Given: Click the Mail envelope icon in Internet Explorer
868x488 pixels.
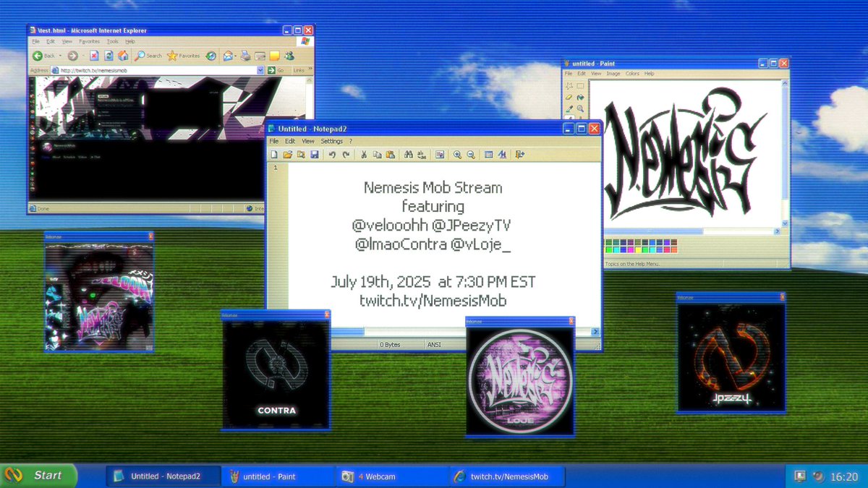Looking at the screenshot, I should (227, 56).
